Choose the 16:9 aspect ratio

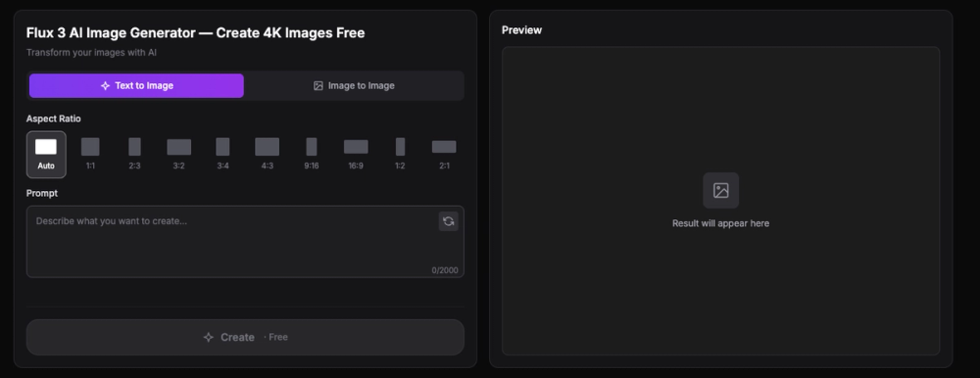(356, 155)
